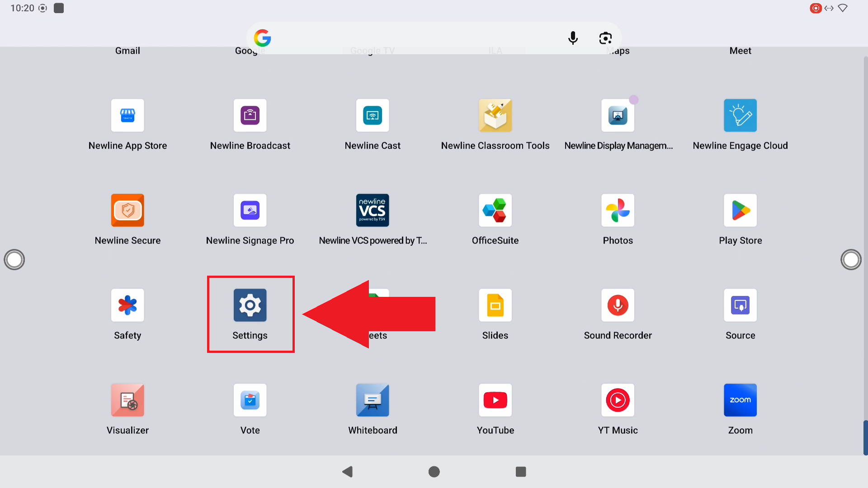The height and width of the screenshot is (488, 868).
Task: Launch Newline Cast
Action: click(373, 116)
